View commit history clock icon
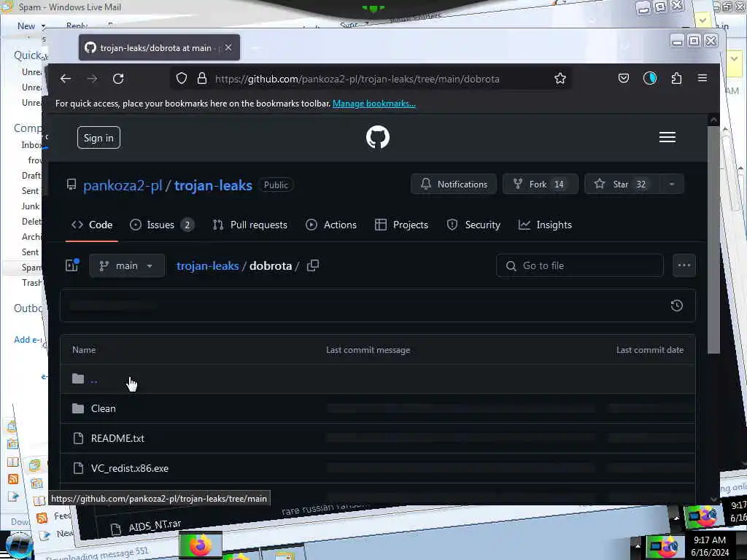The height and width of the screenshot is (560, 747). (676, 306)
